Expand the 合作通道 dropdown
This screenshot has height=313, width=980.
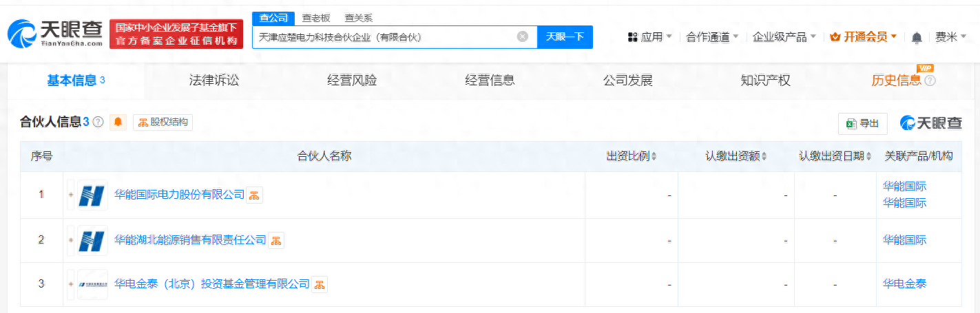[x=713, y=36]
